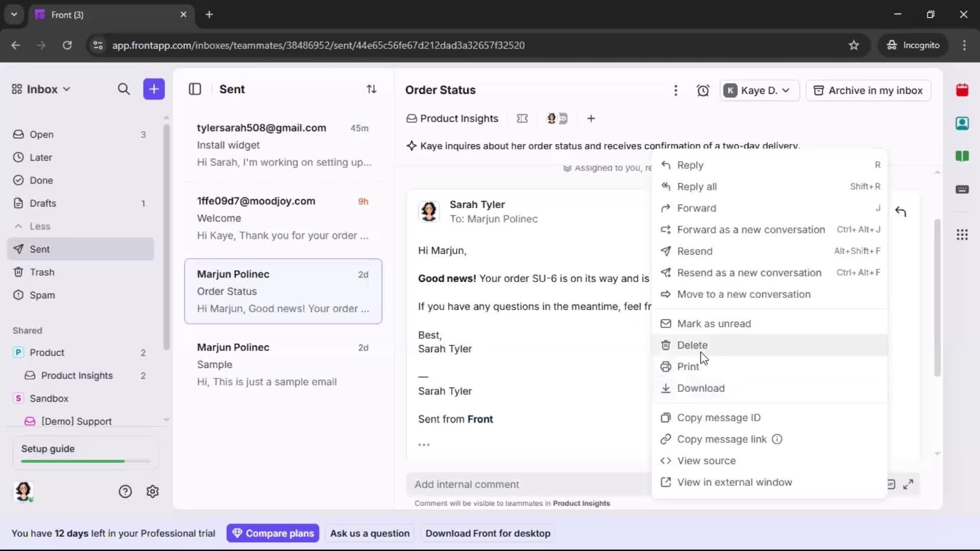The height and width of the screenshot is (551, 980).
Task: Add a tag to the conversation
Action: tap(591, 118)
